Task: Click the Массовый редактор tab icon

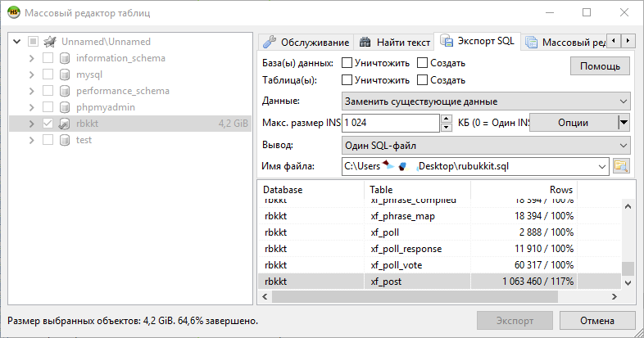Action: point(531,42)
